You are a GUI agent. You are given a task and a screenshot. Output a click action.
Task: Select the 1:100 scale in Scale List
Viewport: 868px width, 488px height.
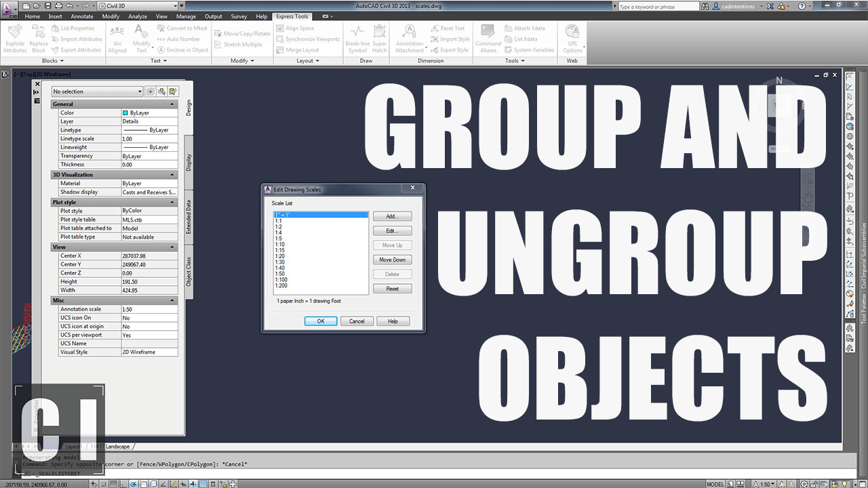point(281,279)
